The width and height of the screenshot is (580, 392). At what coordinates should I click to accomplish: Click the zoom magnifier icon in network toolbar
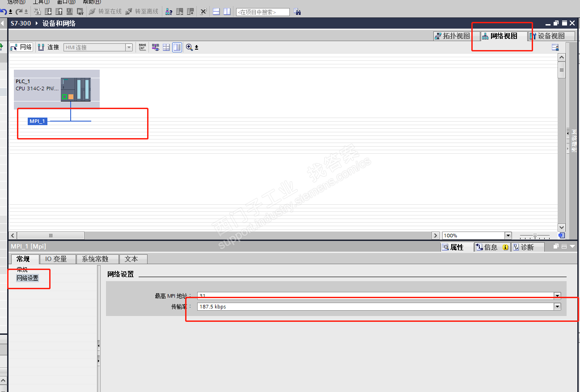click(x=189, y=47)
